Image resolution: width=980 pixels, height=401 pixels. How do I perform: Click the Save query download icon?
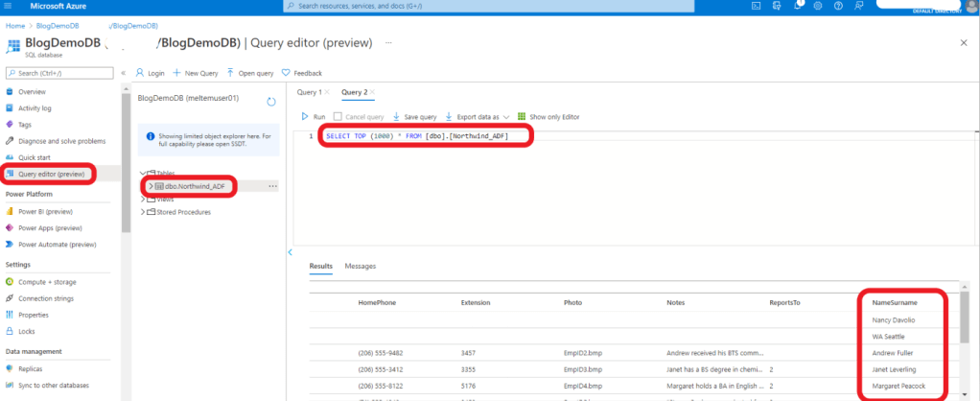397,116
